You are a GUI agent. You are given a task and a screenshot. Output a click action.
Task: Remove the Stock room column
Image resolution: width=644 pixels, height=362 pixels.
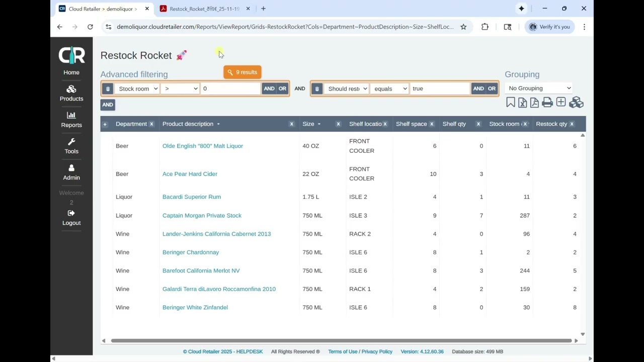point(525,124)
